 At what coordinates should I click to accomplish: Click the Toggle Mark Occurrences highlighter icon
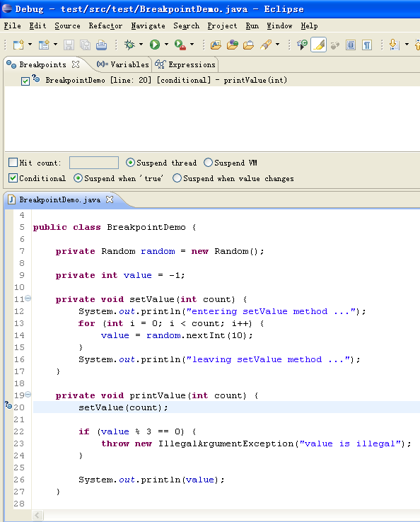[318, 45]
